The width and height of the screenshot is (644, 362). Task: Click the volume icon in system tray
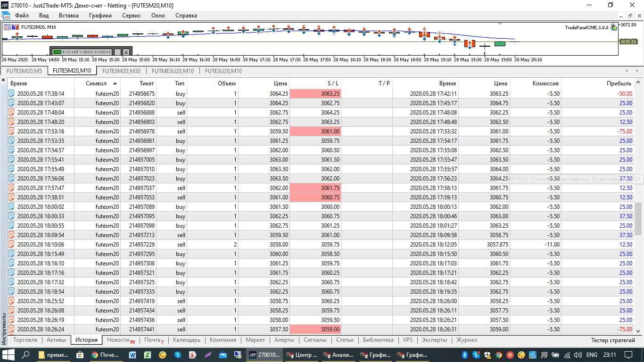coord(578,354)
